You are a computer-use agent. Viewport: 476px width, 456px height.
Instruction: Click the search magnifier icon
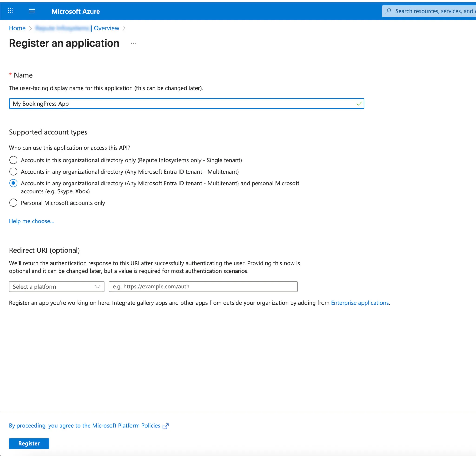tap(389, 11)
